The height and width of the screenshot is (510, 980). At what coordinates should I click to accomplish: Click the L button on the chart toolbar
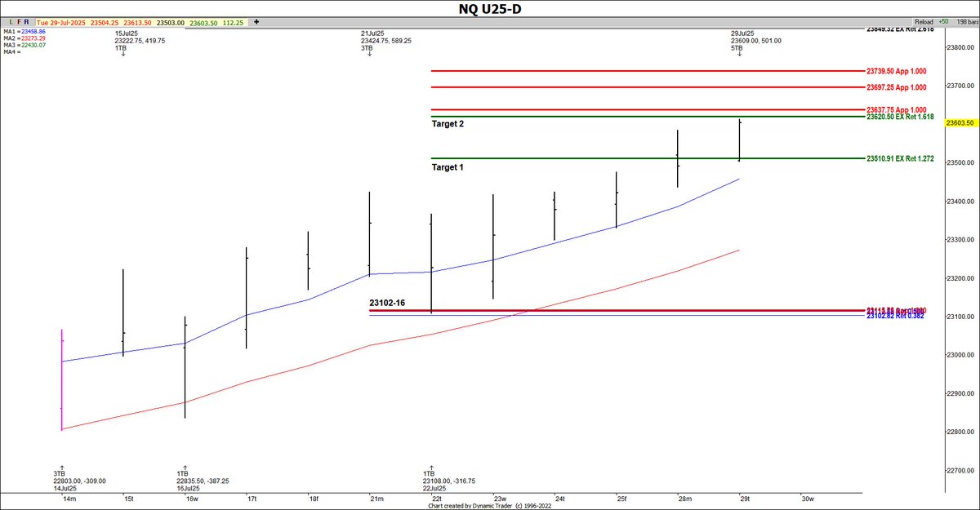(x=11, y=20)
